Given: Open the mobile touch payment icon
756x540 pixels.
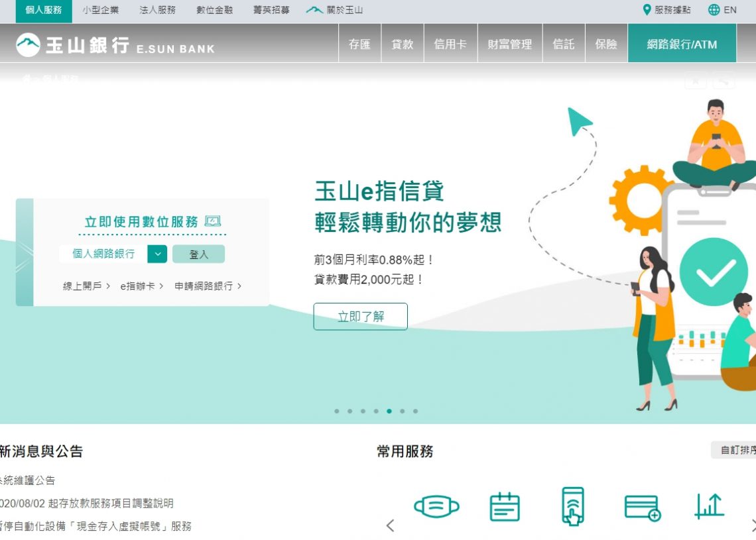Looking at the screenshot, I should coord(573,506).
